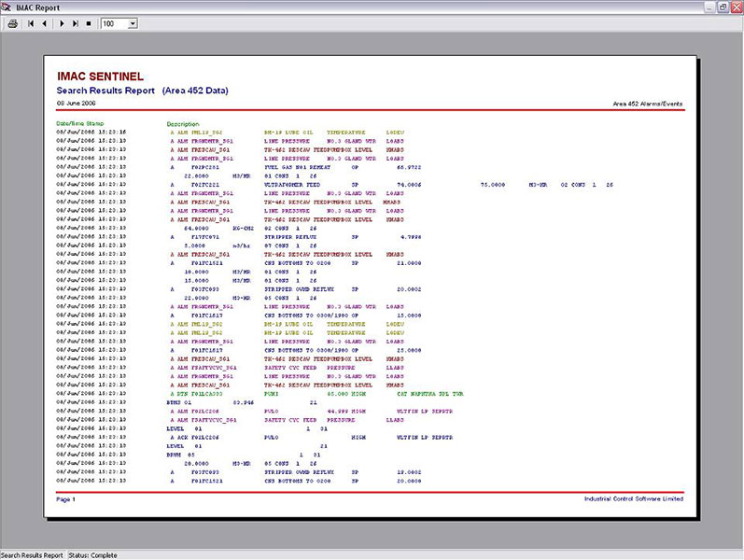
Task: Go to the previous report page
Action: click(44, 22)
